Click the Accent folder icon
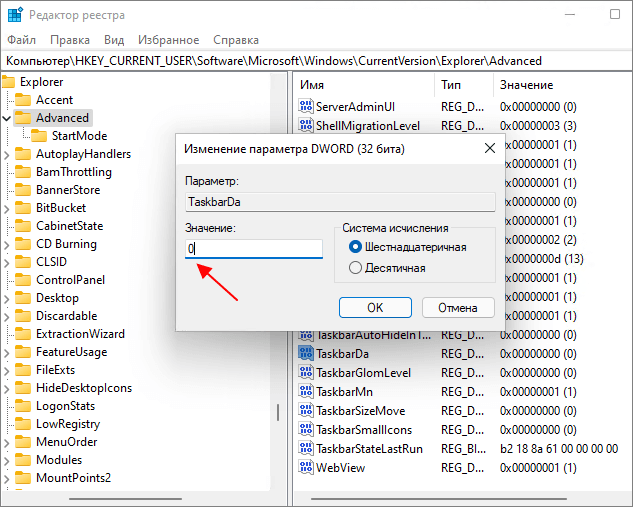 (x=23, y=100)
